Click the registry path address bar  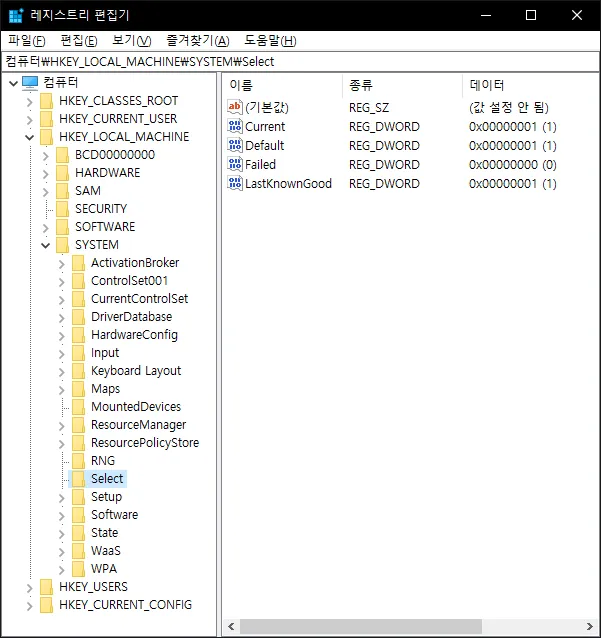(300, 61)
